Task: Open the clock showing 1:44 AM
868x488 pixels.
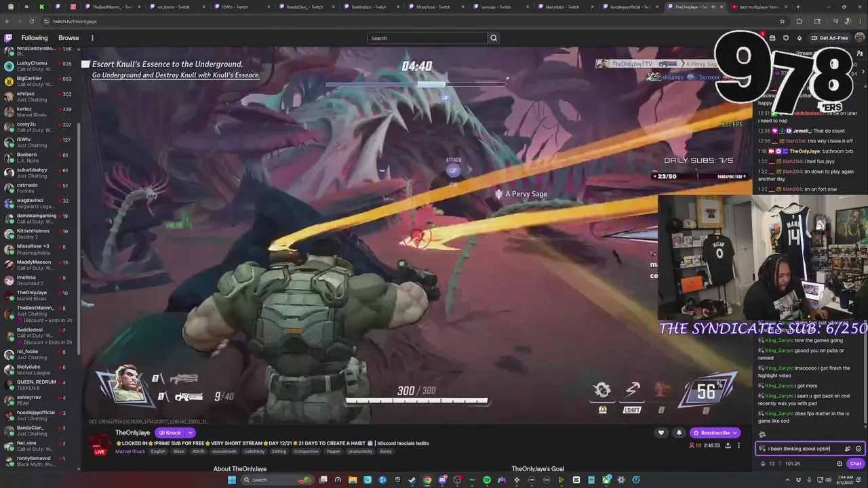Action: click(x=845, y=480)
